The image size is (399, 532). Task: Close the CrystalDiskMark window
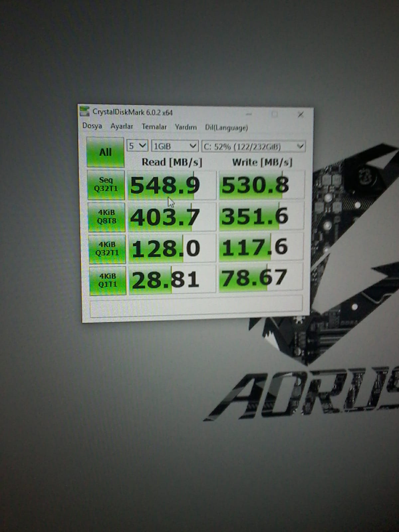pos(301,115)
